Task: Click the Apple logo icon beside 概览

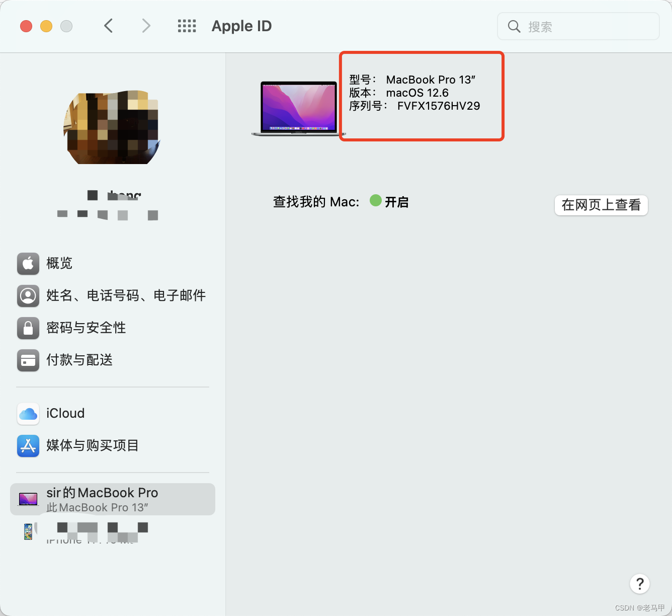Action: coord(28,263)
